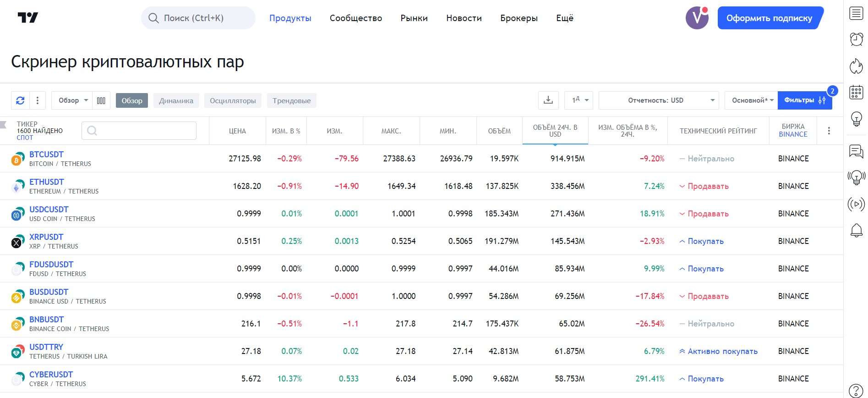Open the alerts clock icon
This screenshot has width=868, height=398.
856,39
